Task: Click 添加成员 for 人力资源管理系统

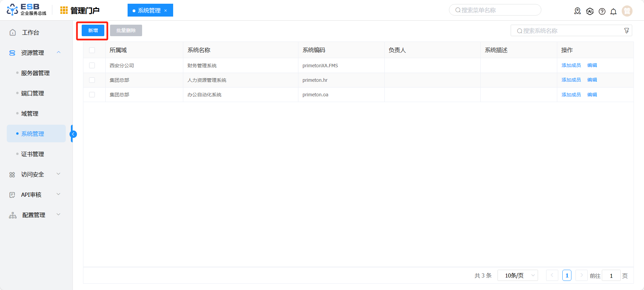Action: coord(571,80)
